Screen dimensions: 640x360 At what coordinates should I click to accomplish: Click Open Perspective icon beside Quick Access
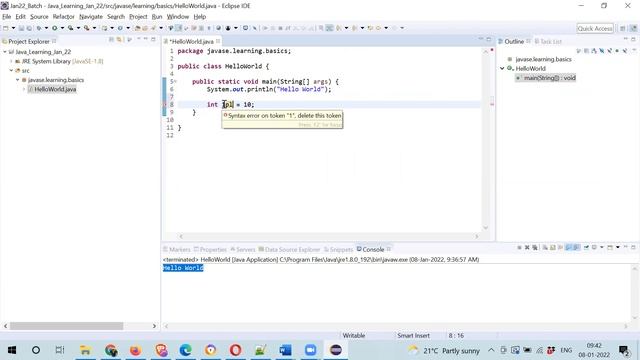coord(622,28)
